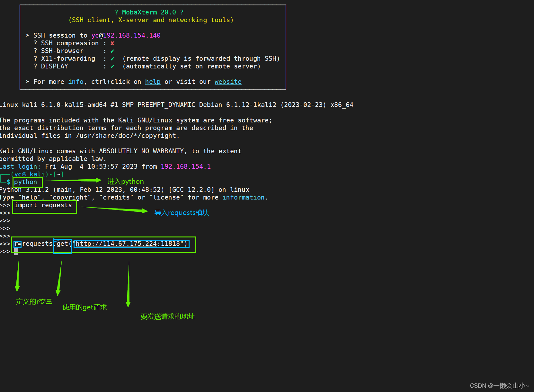Click the checkmark next to X11-forwarding
Viewport: 534px width, 392px height.
point(112,58)
